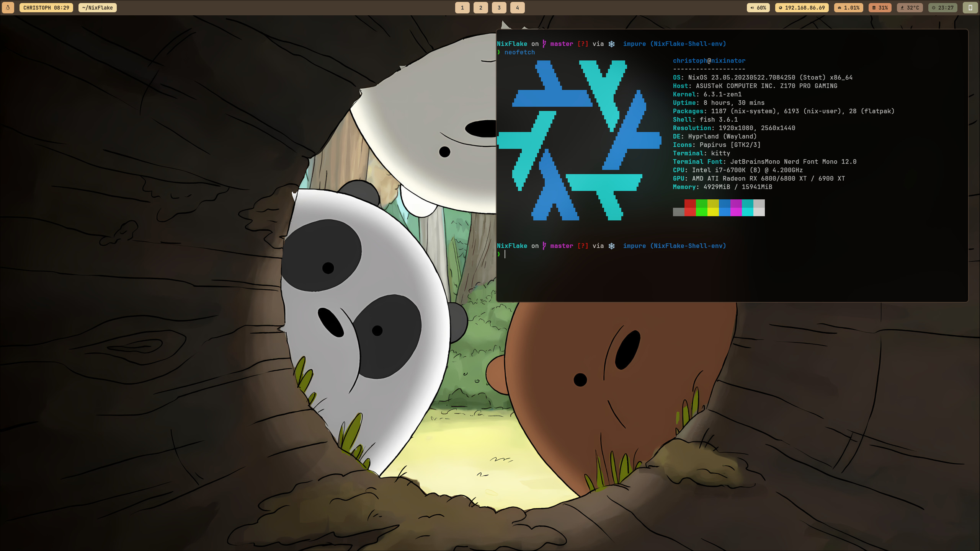
Task: Click the bright cyan color block in neofetch
Action: point(747,212)
